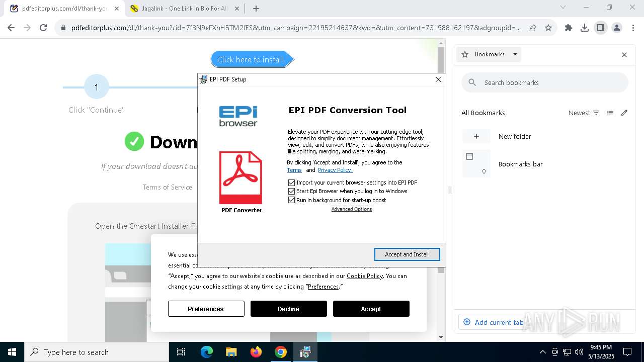This screenshot has width=644, height=362.
Task: Share this page icon in address bar
Action: (x=532, y=28)
